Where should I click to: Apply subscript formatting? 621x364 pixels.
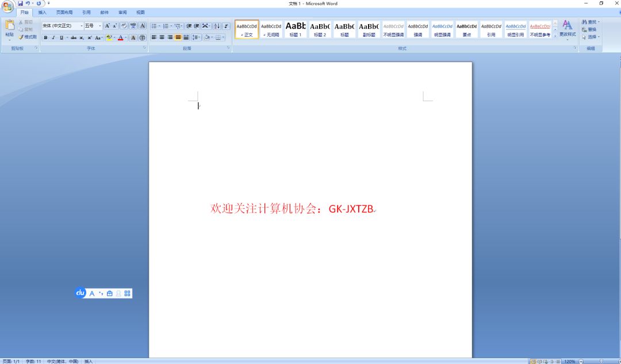[x=82, y=37]
